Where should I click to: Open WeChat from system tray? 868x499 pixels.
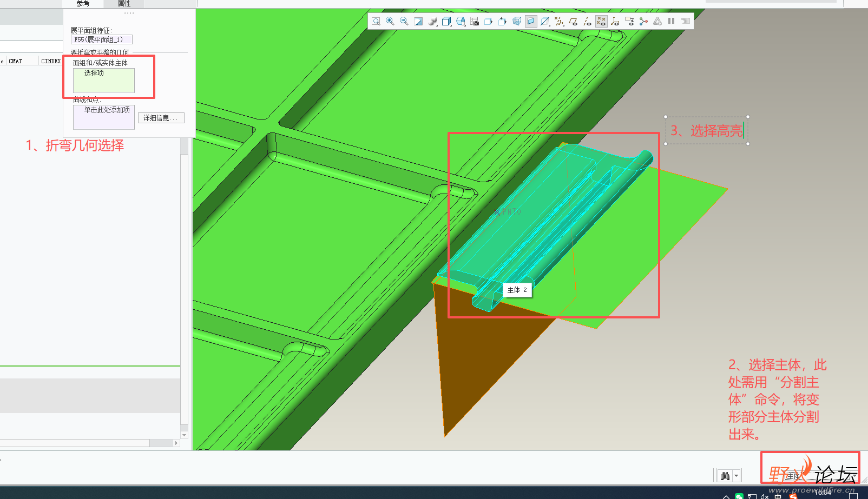(739, 496)
